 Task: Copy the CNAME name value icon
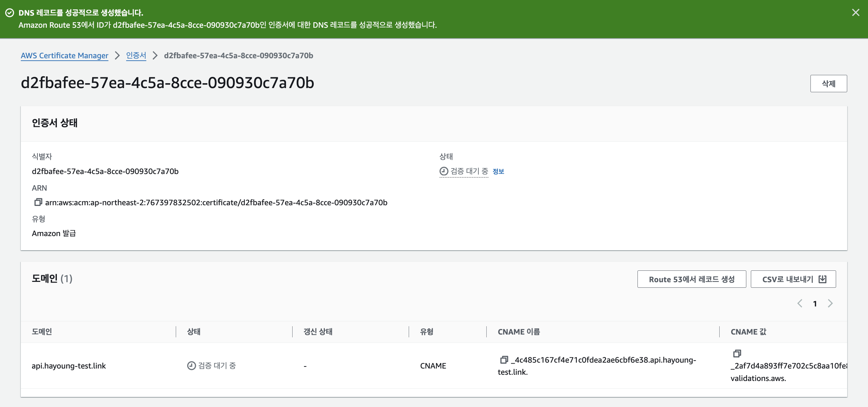(x=504, y=360)
